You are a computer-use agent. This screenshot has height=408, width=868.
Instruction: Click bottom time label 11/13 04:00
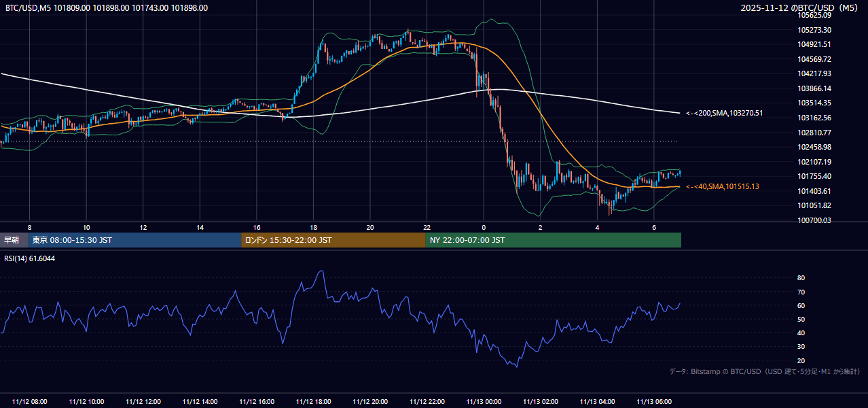click(x=597, y=402)
